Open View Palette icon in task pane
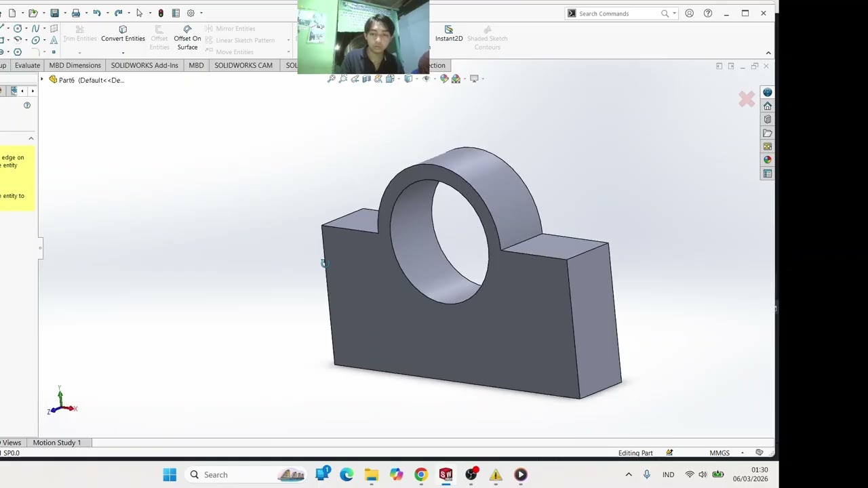868x488 pixels. [x=768, y=146]
